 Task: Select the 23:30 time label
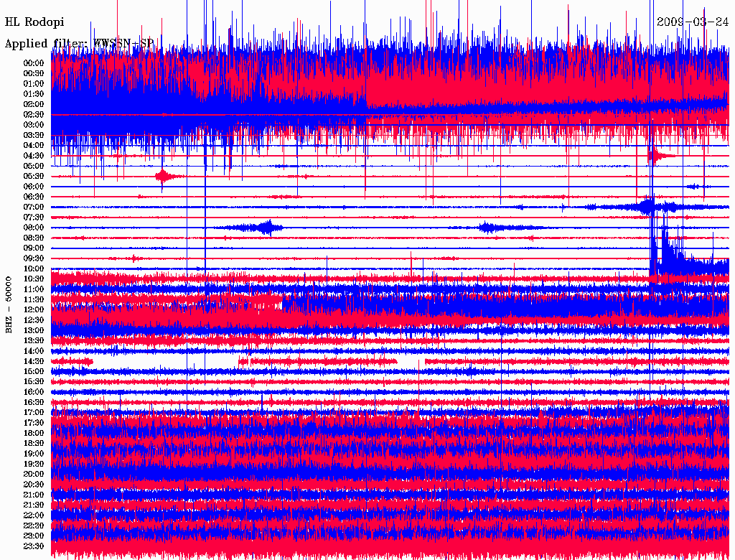point(34,546)
